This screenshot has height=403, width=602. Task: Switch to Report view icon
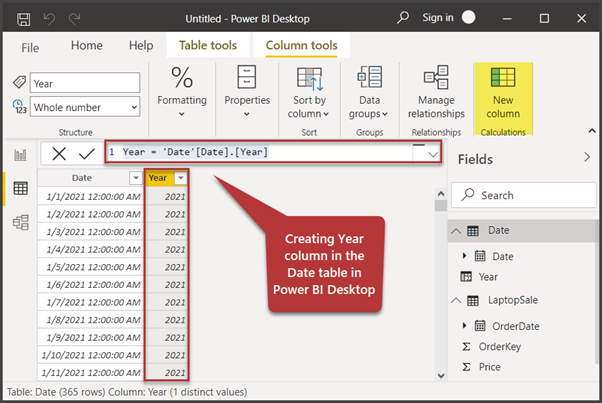(20, 155)
